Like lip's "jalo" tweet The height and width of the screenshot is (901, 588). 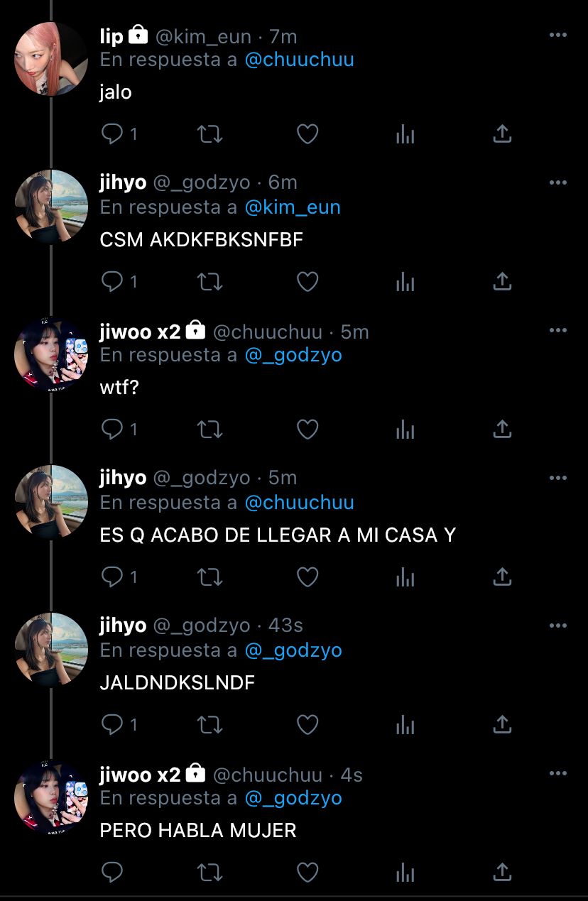(307, 133)
